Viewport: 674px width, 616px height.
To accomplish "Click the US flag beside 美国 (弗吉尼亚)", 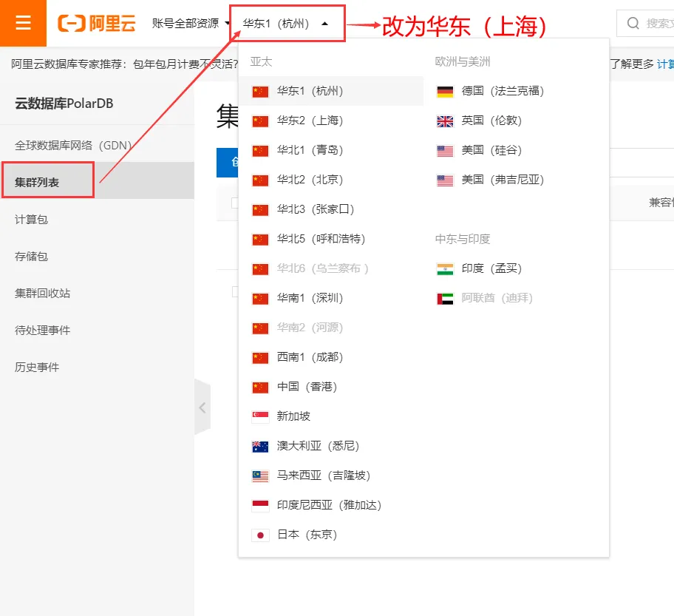I will tap(445, 180).
